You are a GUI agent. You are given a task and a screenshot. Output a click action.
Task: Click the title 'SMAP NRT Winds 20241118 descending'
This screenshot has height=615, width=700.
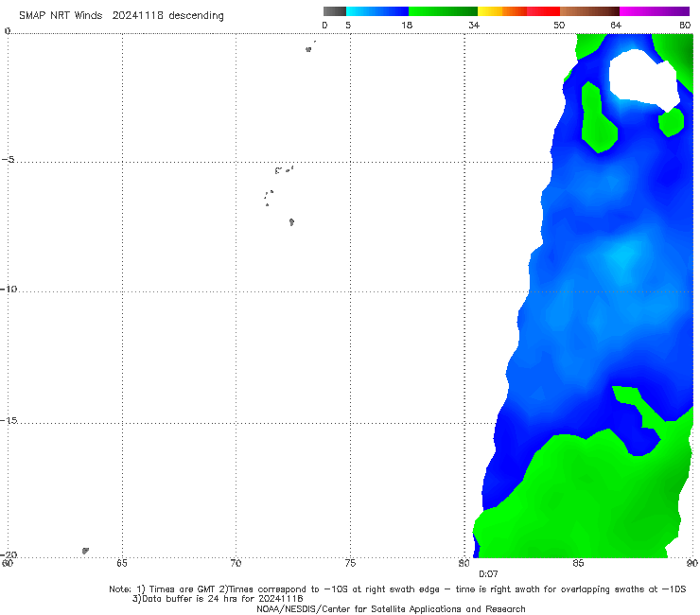[121, 15]
